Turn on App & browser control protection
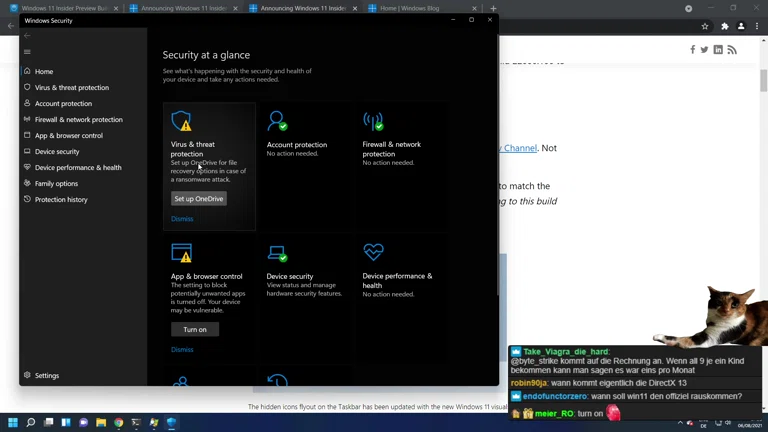Screen dimensions: 768x432 (x=195, y=330)
